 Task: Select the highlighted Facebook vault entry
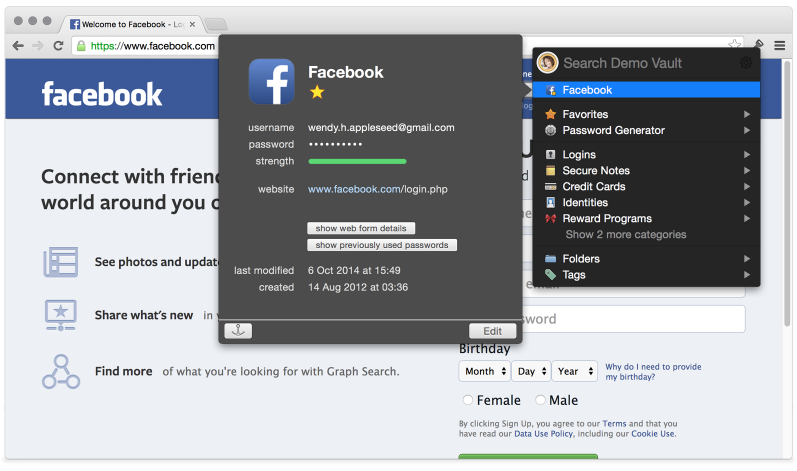click(x=646, y=90)
